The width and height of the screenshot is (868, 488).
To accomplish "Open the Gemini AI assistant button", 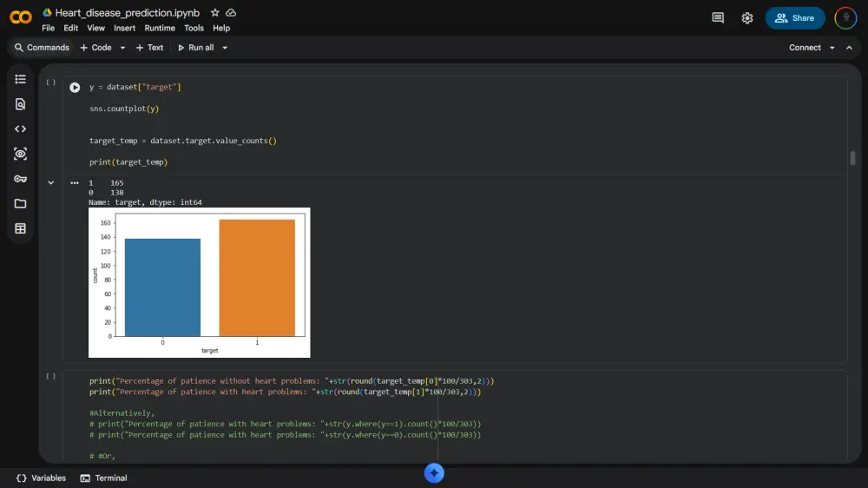I will point(434,473).
